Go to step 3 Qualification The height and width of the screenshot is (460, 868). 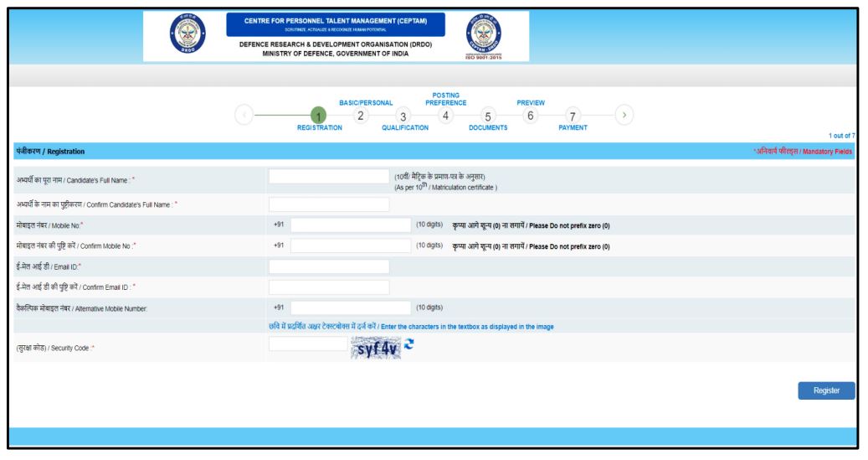(x=403, y=116)
